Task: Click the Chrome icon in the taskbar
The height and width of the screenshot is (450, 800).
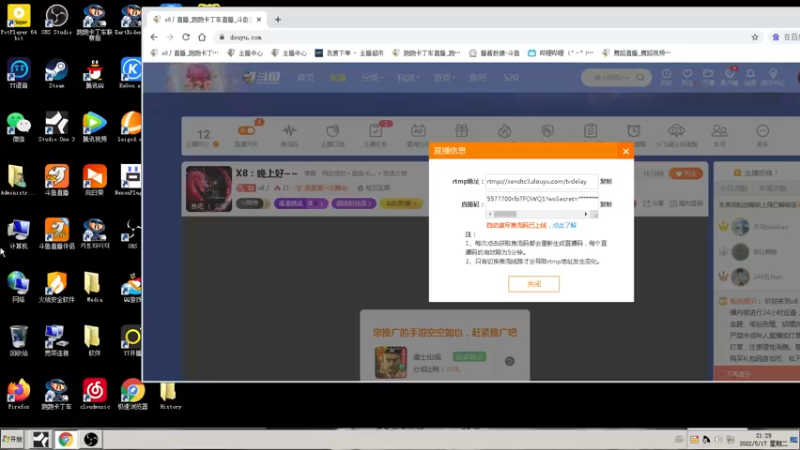Action: 65,439
